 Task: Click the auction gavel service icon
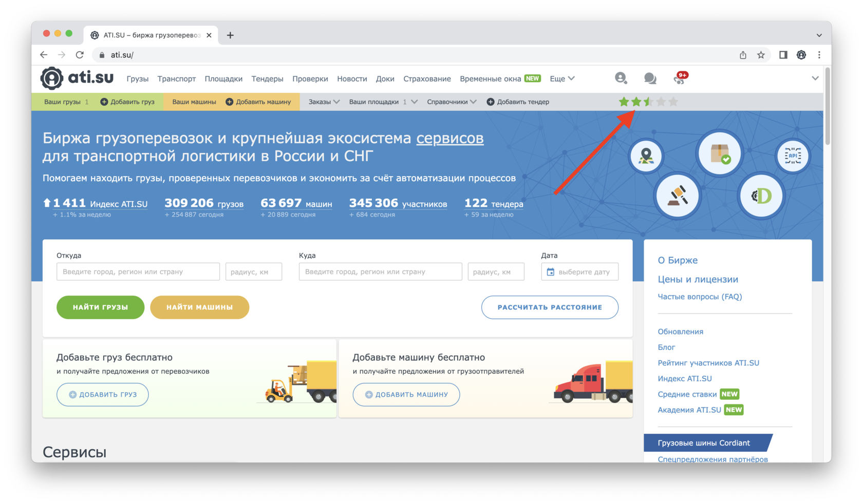(678, 196)
